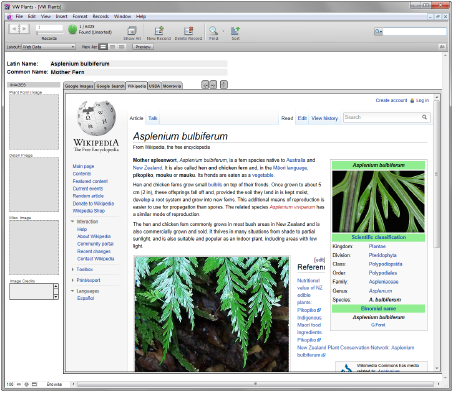This screenshot has width=453, height=393.
Task: Switch to the USDA tab
Action: tap(154, 86)
